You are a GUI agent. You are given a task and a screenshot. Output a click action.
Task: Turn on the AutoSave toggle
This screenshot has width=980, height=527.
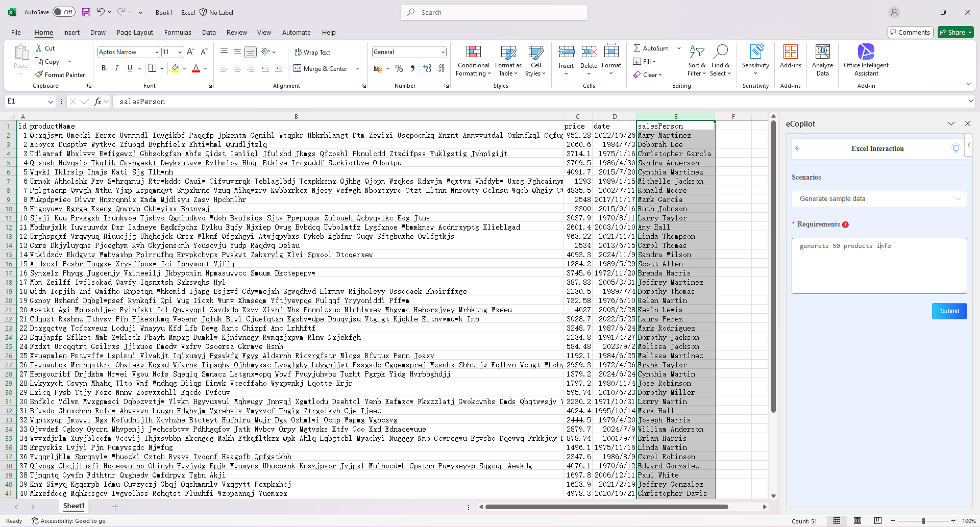point(63,12)
